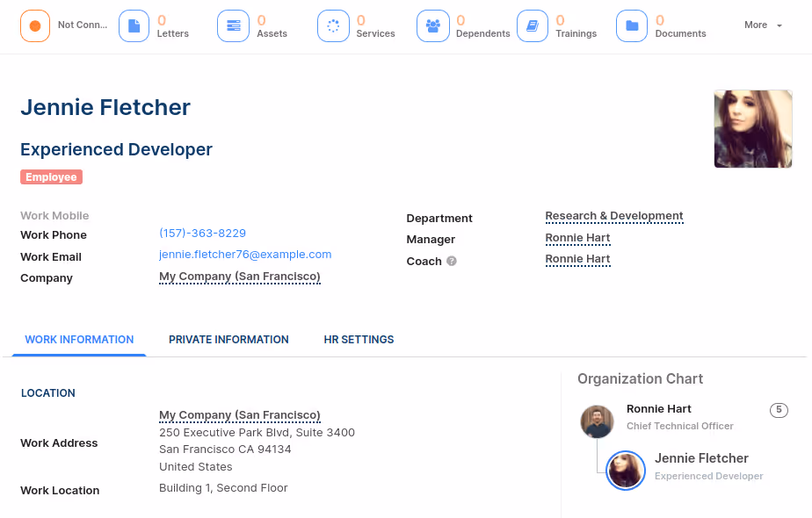Click manager link Ronnie Hart
812x518 pixels.
(x=577, y=238)
